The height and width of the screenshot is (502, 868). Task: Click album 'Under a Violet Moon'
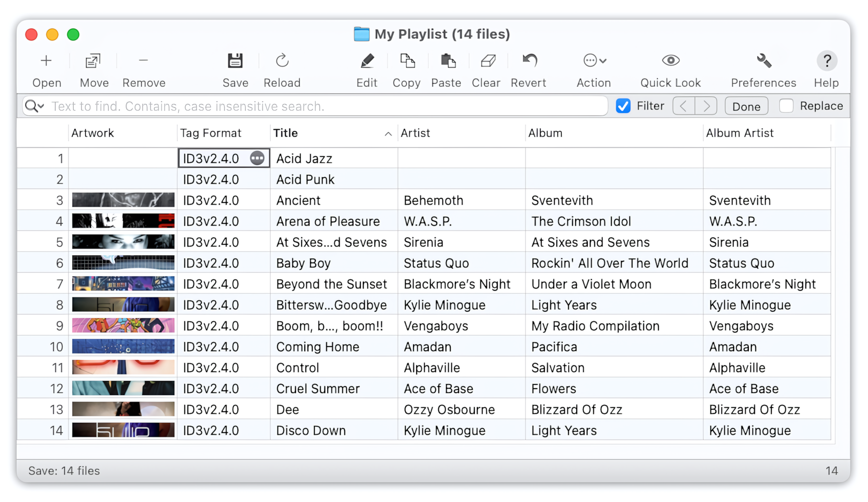tap(591, 284)
